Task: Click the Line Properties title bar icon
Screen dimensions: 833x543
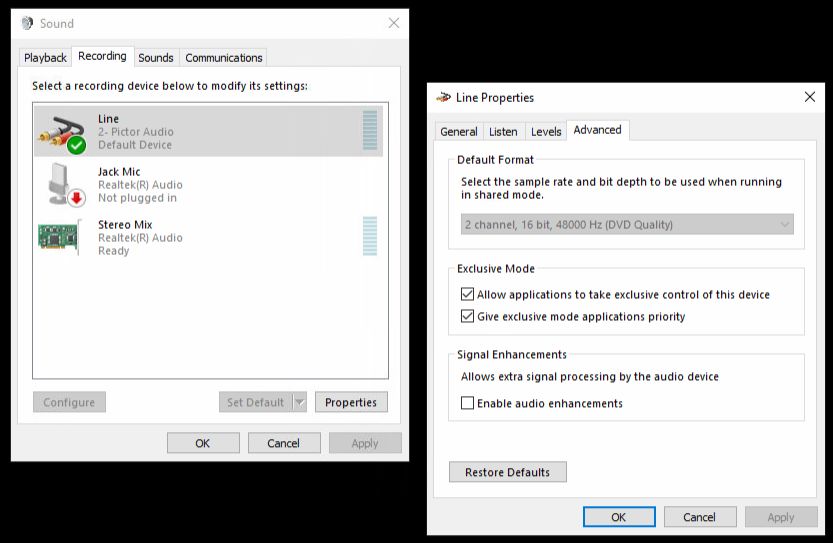Action: point(443,97)
